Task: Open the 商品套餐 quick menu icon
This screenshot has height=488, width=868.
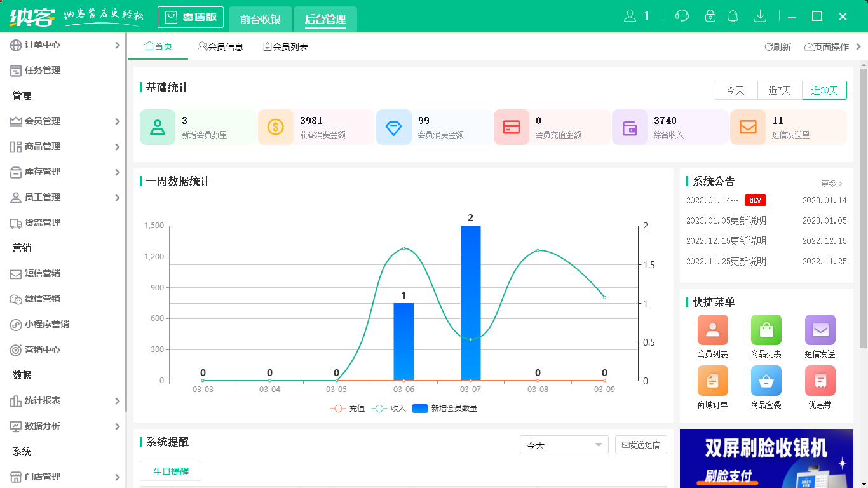Action: [x=766, y=381]
